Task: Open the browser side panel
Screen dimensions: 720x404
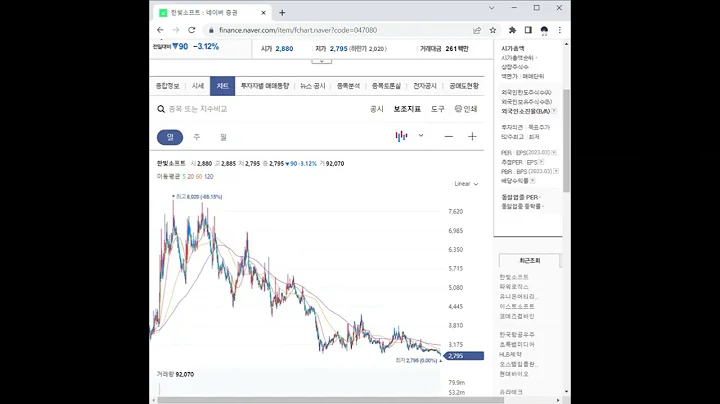Action: coord(528,30)
